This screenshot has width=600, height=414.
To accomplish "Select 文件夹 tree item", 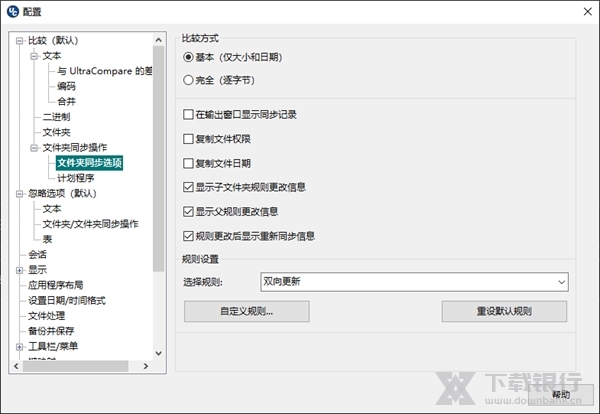I will coord(56,132).
